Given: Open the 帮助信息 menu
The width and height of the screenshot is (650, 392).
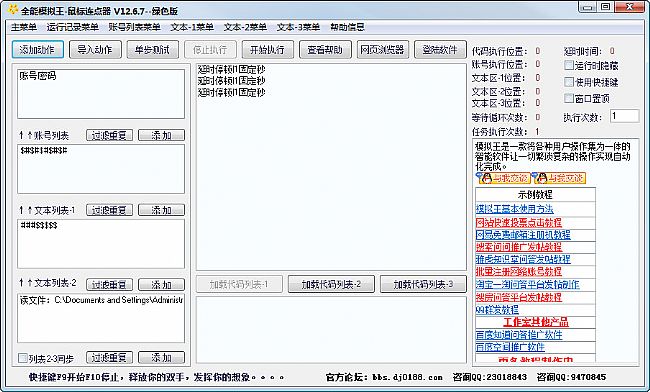Looking at the screenshot, I should click(x=347, y=27).
